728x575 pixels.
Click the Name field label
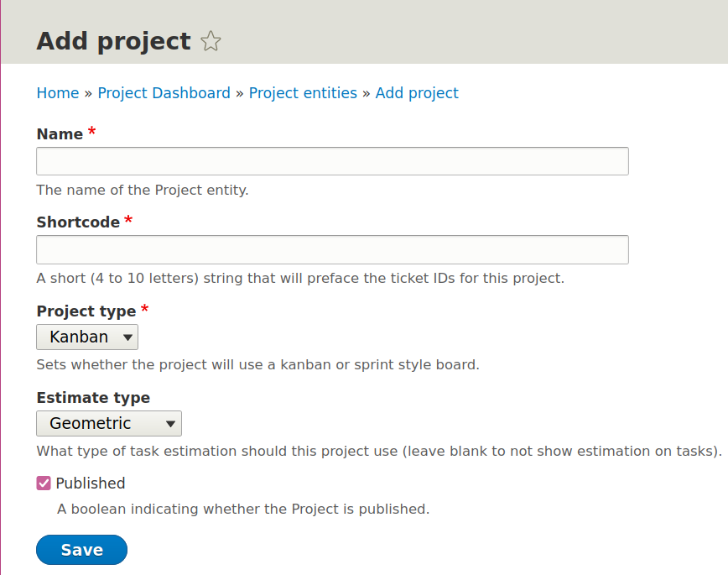click(x=60, y=134)
